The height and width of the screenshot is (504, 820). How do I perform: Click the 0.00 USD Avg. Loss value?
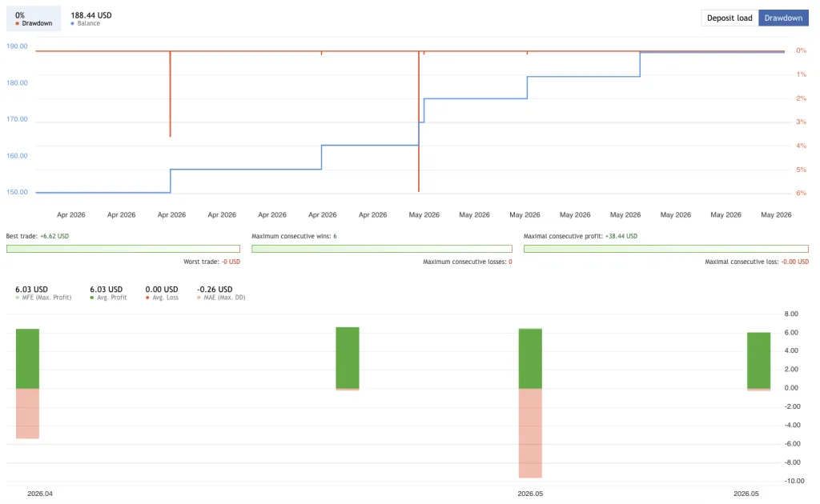(162, 289)
